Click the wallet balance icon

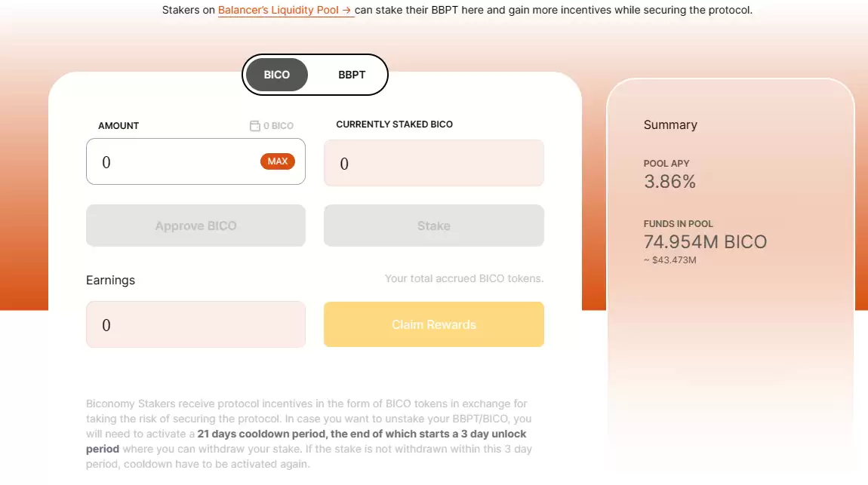[254, 126]
